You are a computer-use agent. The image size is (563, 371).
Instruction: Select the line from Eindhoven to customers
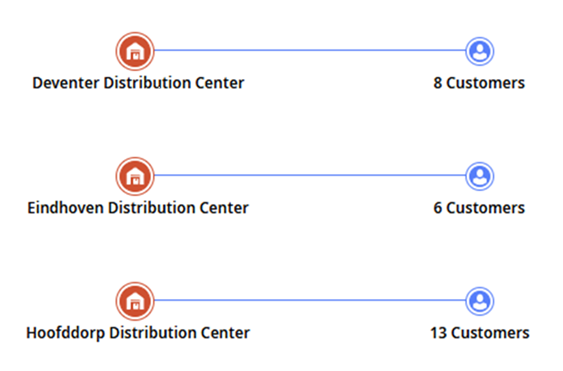(310, 175)
